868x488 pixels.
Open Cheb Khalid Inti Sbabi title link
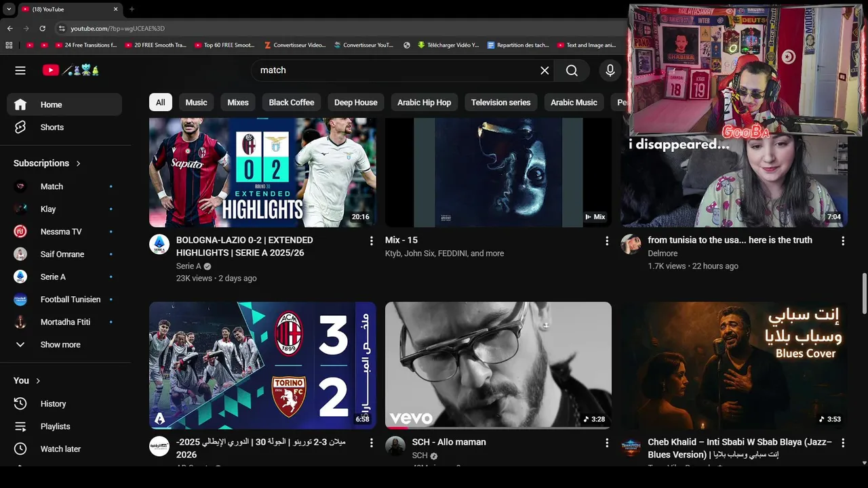pos(740,448)
